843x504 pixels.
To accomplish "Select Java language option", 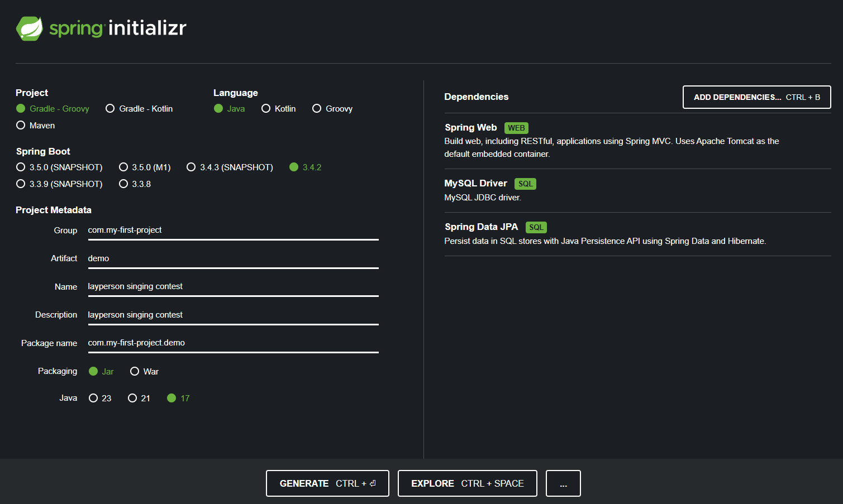I will tap(230, 109).
